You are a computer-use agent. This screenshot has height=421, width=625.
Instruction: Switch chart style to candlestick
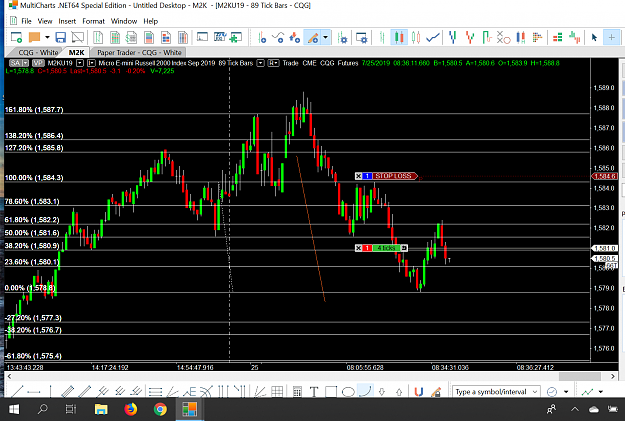(399, 37)
